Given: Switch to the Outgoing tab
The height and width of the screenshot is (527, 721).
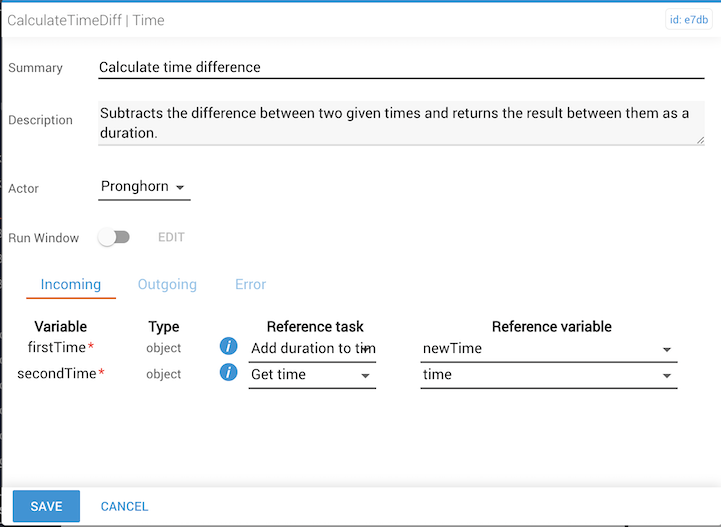Looking at the screenshot, I should [167, 284].
